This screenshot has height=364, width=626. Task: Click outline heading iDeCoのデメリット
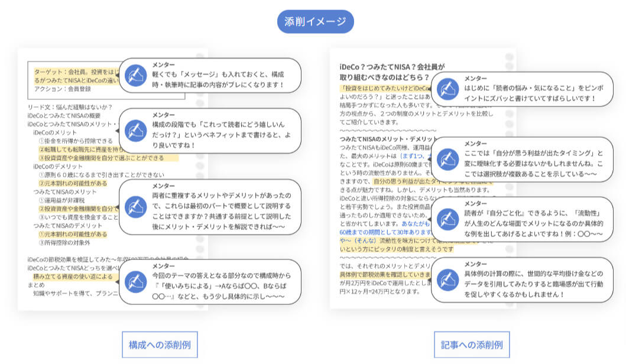coord(57,166)
